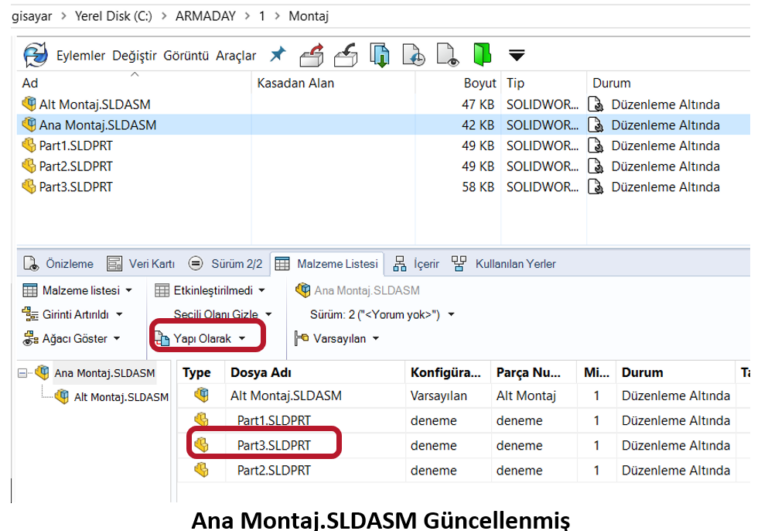Open the Eylemler menu
The height and width of the screenshot is (531, 768).
point(82,56)
